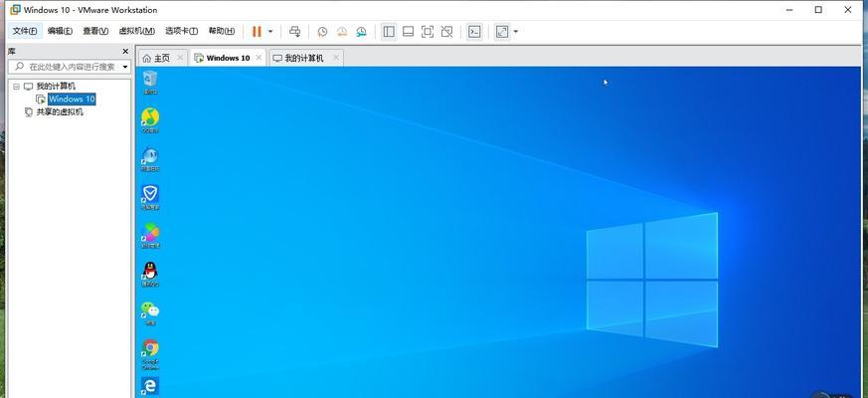Open the 选项卡(T) menu
The width and height of the screenshot is (868, 398).
[x=181, y=31]
